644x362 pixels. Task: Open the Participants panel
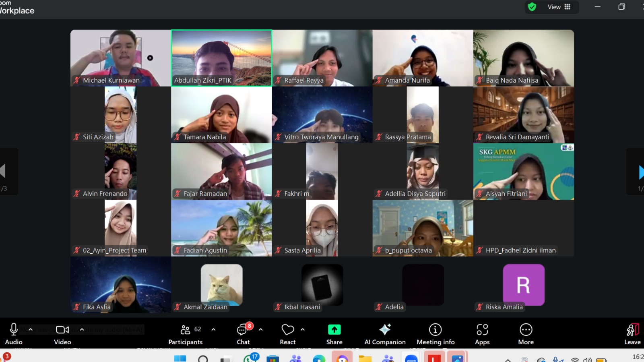point(185,334)
